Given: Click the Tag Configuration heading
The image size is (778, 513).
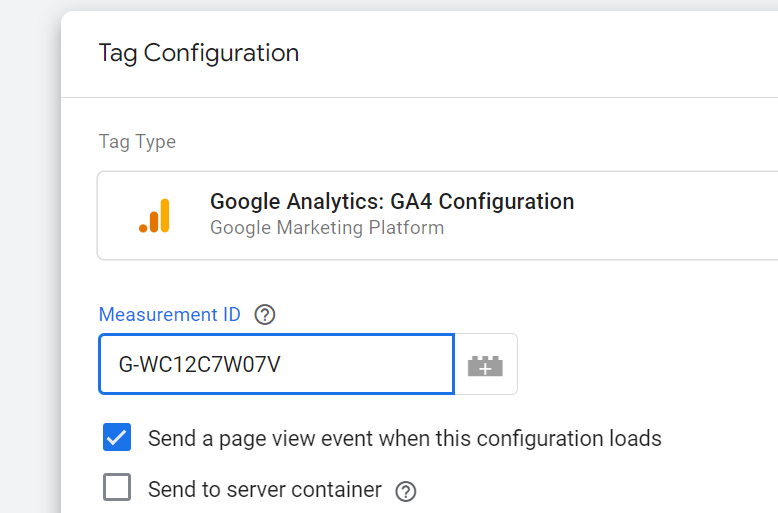Looking at the screenshot, I should pyautogui.click(x=199, y=53).
